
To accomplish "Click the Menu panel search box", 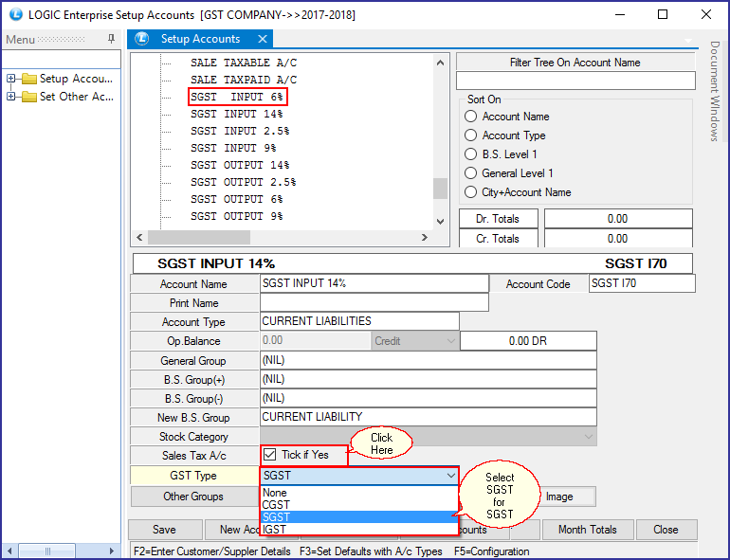I will pyautogui.click(x=61, y=60).
